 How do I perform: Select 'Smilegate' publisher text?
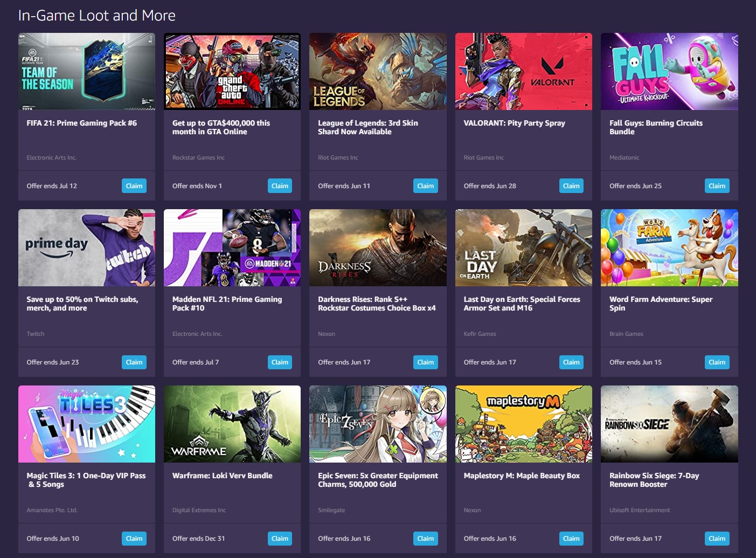pos(331,510)
